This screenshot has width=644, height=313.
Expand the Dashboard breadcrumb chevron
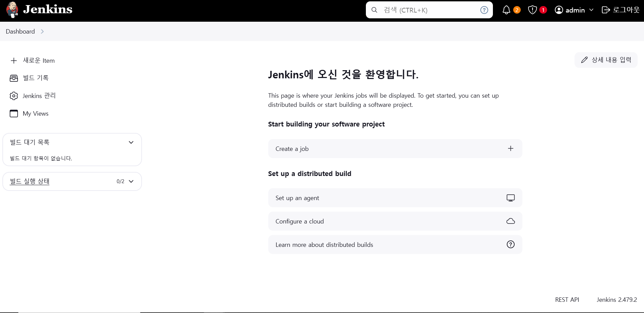[42, 32]
